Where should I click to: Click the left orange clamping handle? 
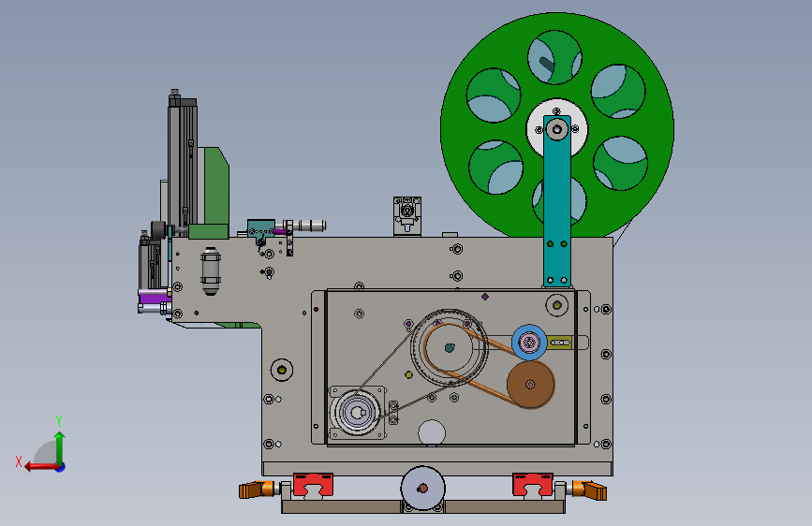point(257,489)
